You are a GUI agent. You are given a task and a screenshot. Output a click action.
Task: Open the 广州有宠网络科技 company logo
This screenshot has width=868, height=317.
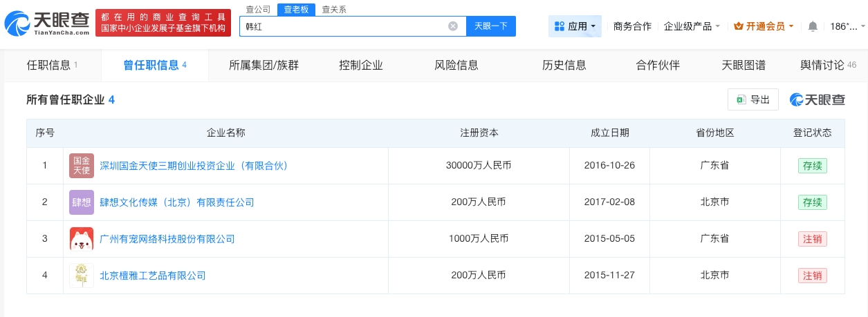pos(82,239)
